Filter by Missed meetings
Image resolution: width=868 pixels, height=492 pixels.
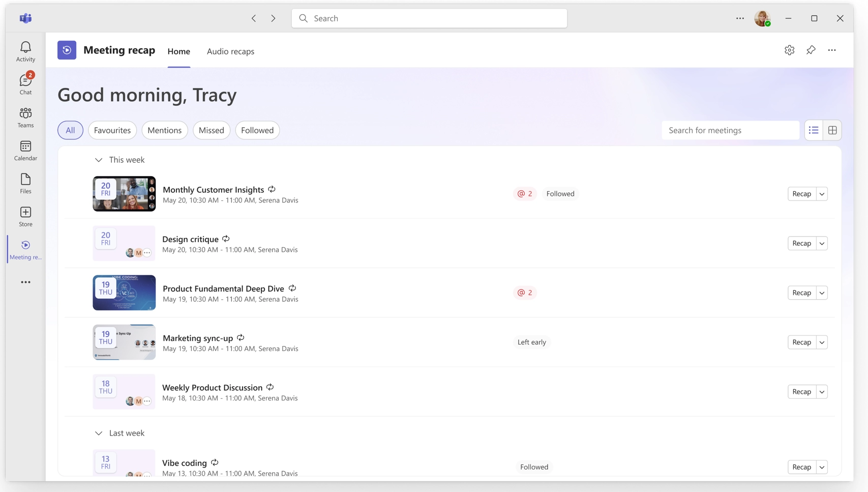click(212, 130)
